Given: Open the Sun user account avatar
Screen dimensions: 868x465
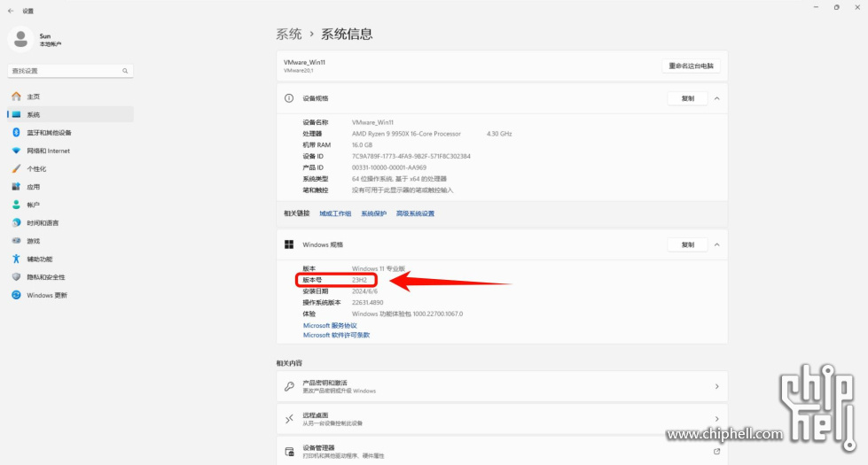Looking at the screenshot, I should point(20,39).
